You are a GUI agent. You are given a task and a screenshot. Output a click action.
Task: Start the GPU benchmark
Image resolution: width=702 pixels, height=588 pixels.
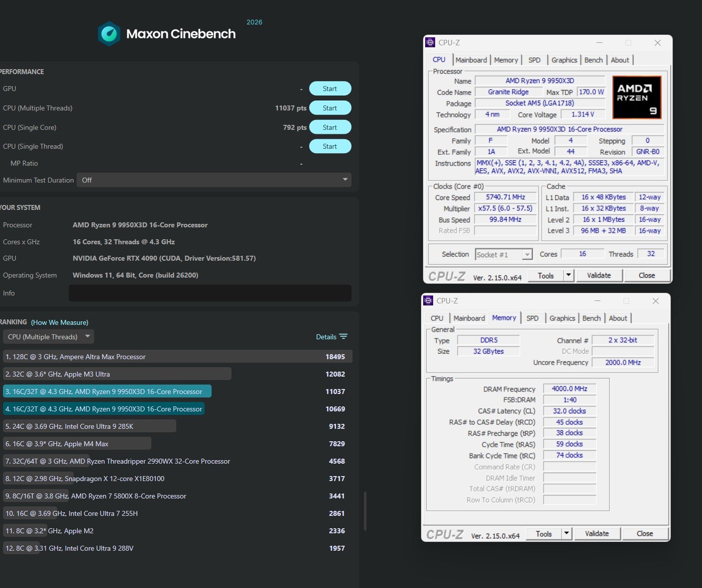pos(330,89)
